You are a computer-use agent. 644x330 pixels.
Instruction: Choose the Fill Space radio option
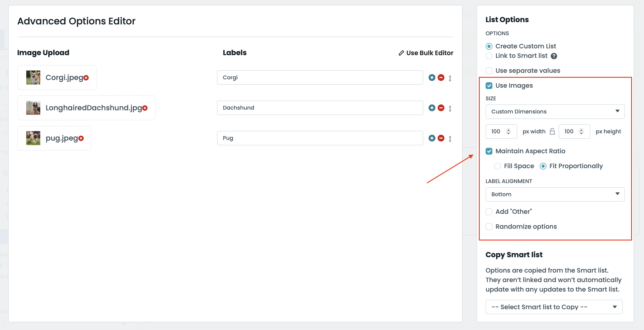click(x=498, y=166)
